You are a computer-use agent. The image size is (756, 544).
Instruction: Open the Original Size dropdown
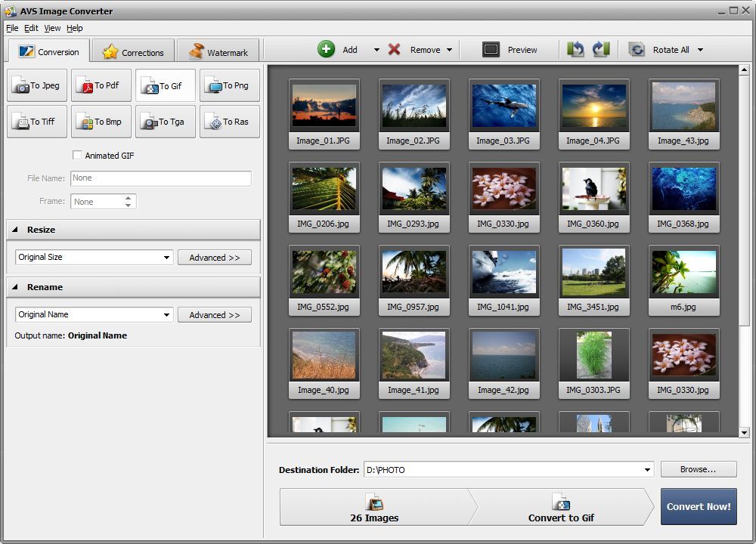coord(165,258)
